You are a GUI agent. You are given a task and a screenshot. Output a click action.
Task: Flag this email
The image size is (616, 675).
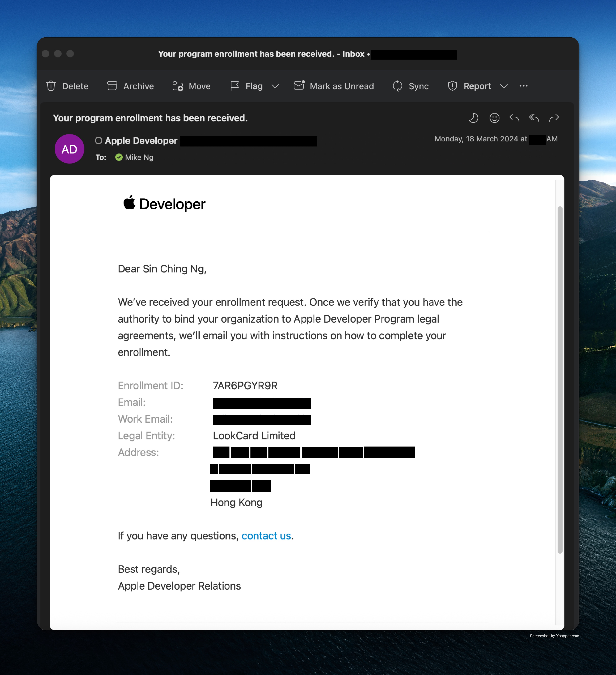coord(247,86)
